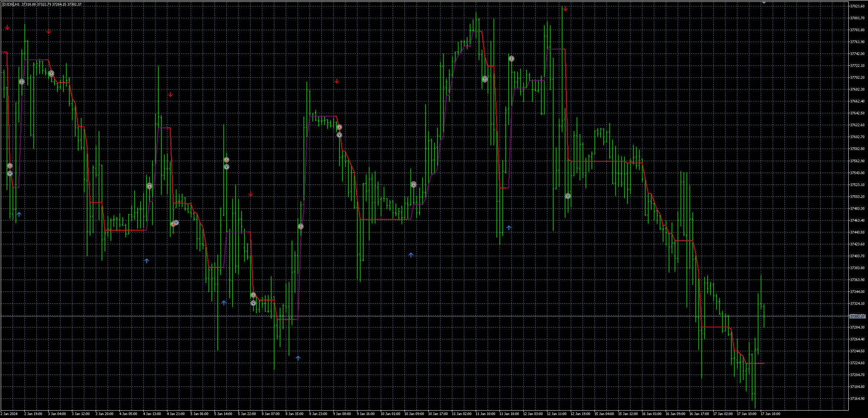The width and height of the screenshot is (868, 418).
Task: Select the red trade marker at 37340 above 5 Jan 22:00
Action: tap(253, 295)
